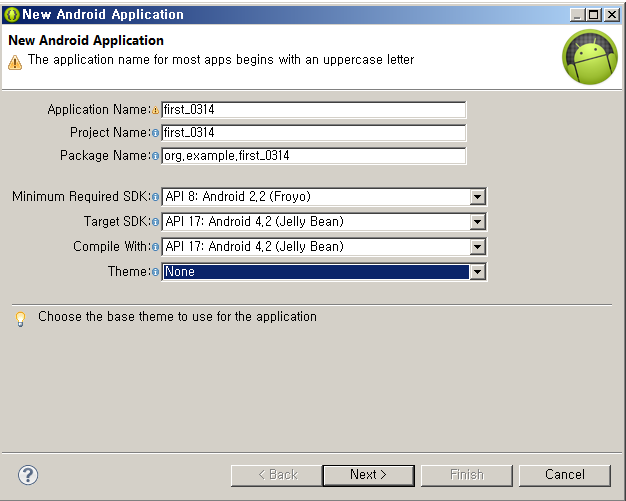Focus the Project Name field
The image size is (626, 501).
(314, 133)
